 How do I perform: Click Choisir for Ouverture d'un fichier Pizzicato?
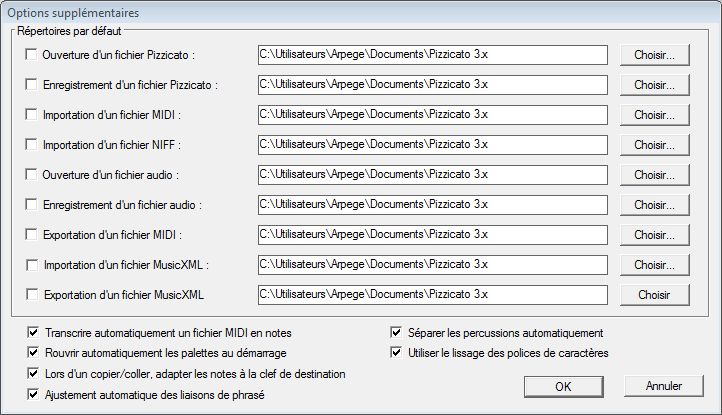pyautogui.click(x=654, y=55)
